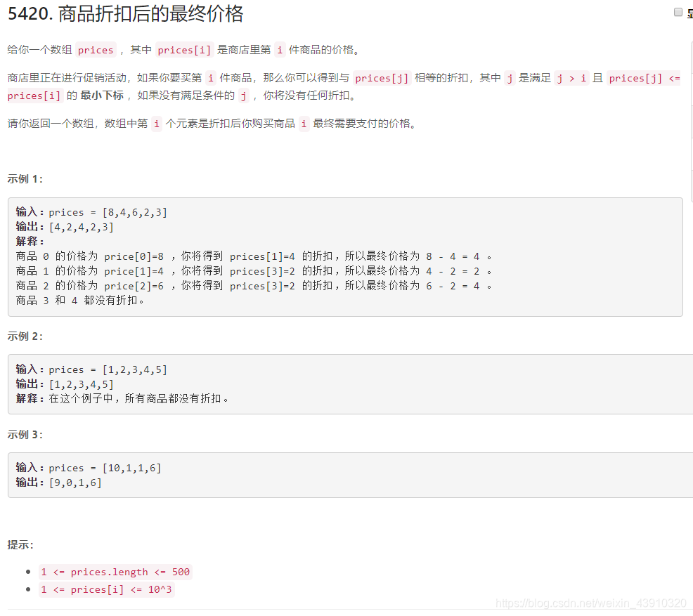Click the 'prices' code tag in the first sentence
This screenshot has height=616, width=693.
click(96, 50)
